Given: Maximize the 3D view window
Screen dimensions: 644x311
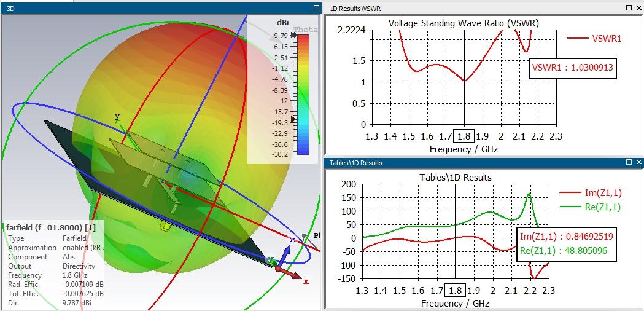Looking at the screenshot, I should point(316,8).
